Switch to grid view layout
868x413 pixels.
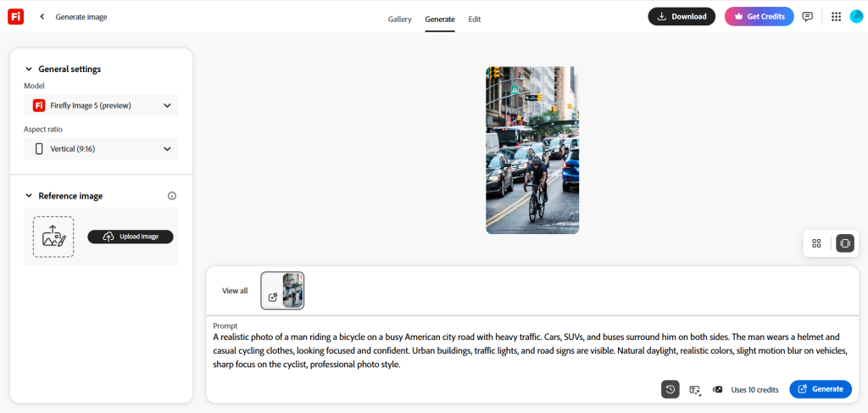coord(816,243)
